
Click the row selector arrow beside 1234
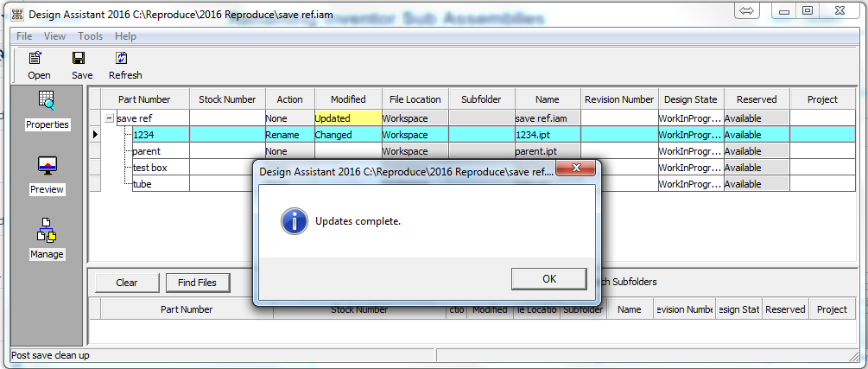95,135
